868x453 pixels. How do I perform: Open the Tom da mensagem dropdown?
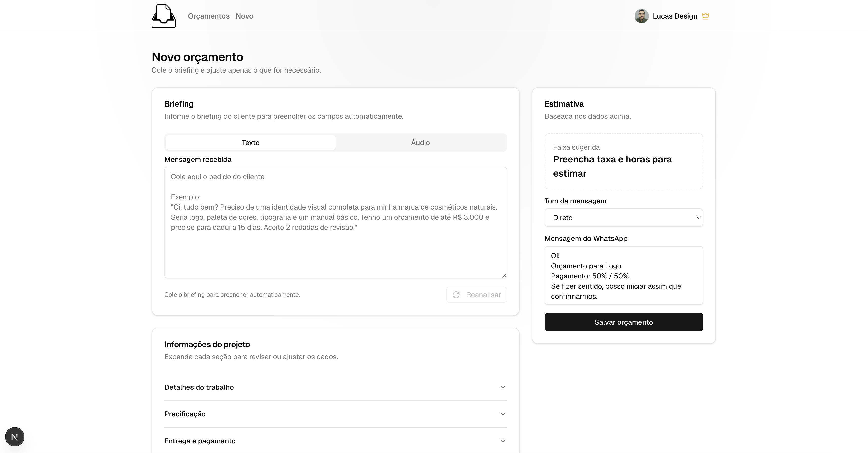[x=623, y=218]
